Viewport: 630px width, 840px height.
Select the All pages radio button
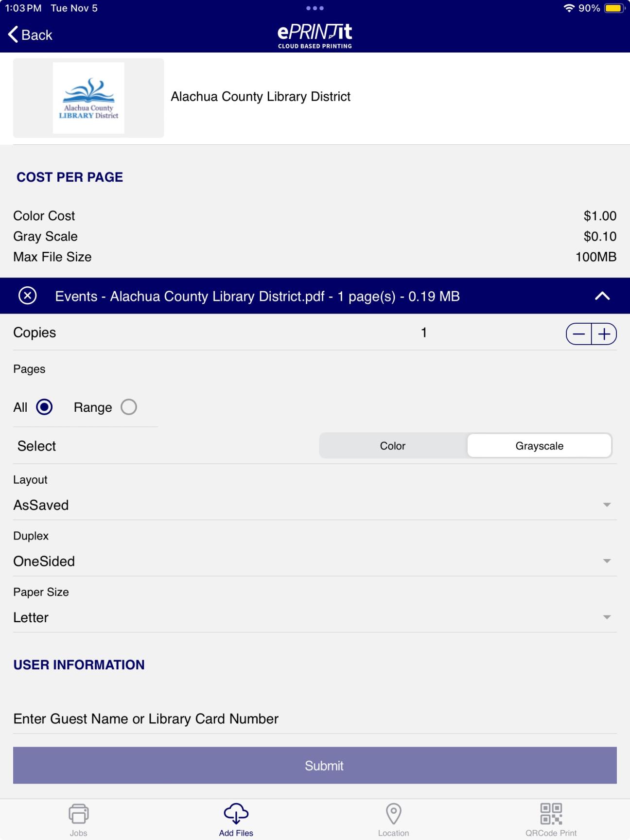click(x=44, y=407)
